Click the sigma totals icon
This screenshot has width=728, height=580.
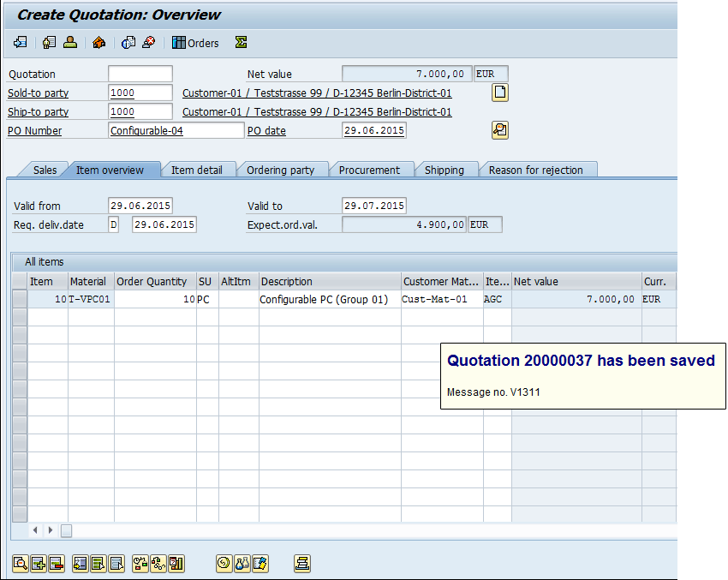(241, 43)
